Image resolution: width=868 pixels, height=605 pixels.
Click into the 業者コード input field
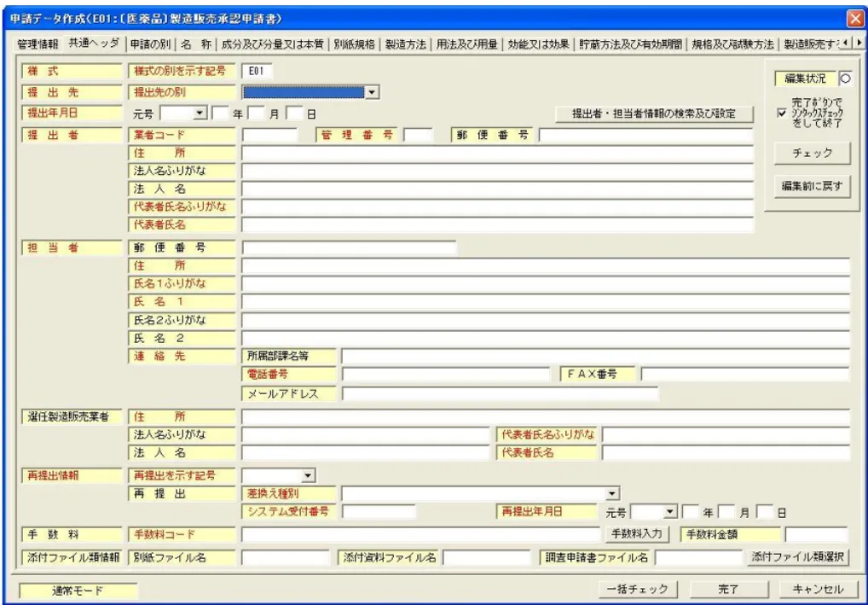(x=269, y=134)
